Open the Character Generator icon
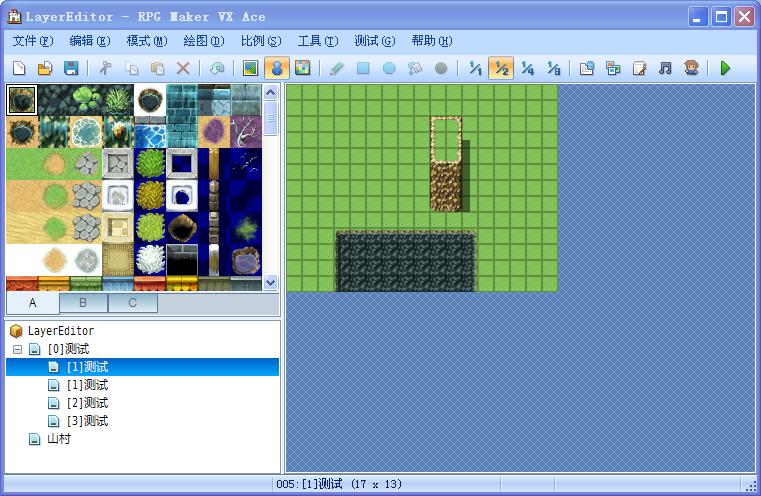 pos(692,68)
